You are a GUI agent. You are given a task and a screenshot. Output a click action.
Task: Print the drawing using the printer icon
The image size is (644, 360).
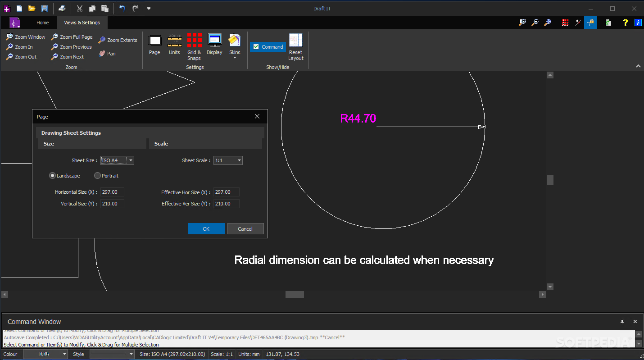[63, 9]
